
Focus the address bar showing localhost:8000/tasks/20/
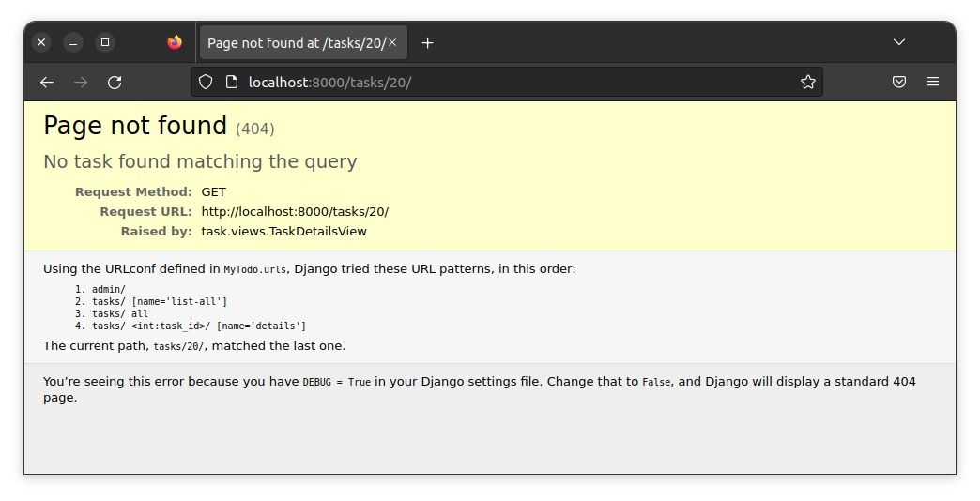(x=516, y=83)
